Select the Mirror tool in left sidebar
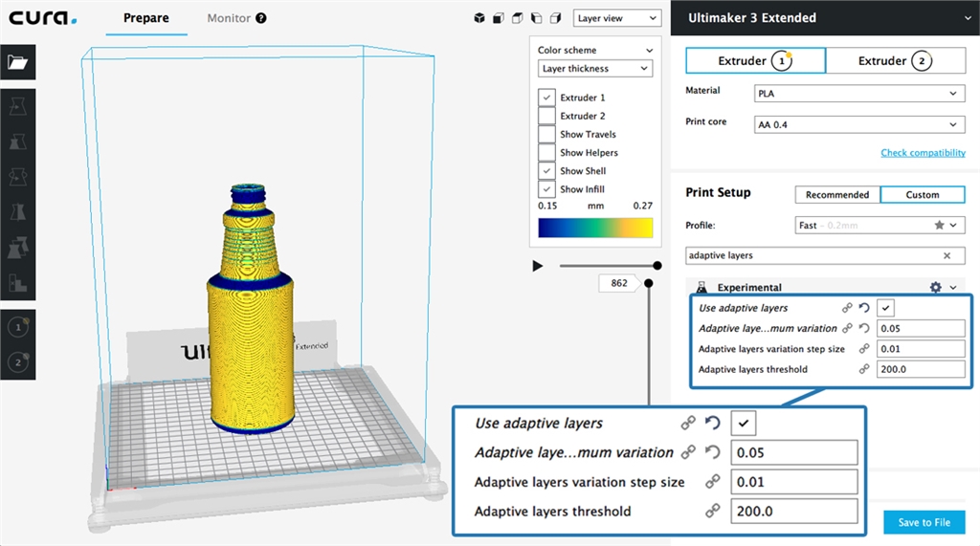 pyautogui.click(x=17, y=212)
